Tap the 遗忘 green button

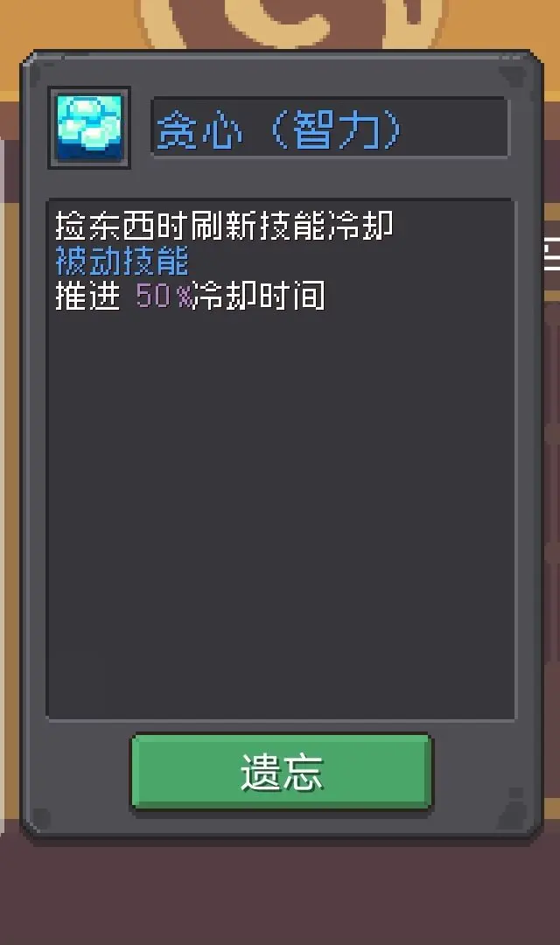pyautogui.click(x=282, y=771)
